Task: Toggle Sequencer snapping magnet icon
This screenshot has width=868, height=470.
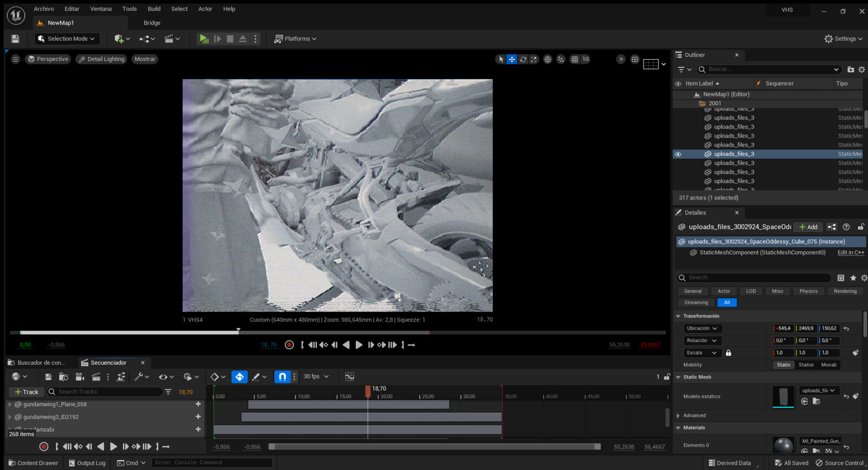Action: click(282, 376)
